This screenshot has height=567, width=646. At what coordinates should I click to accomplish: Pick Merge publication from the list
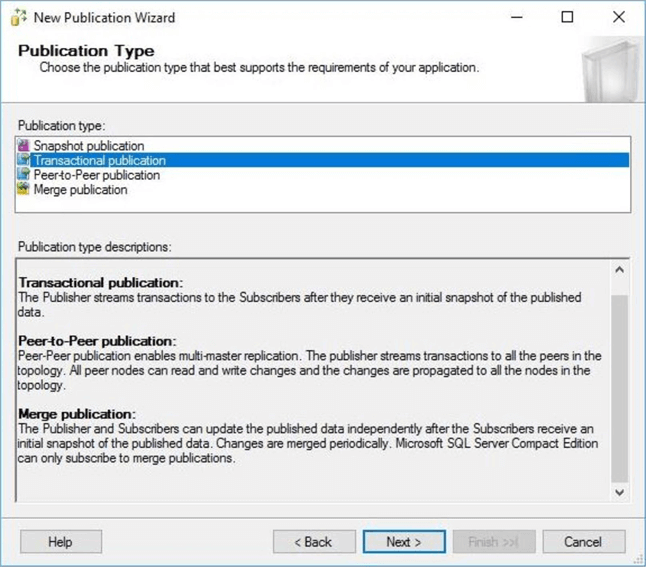pos(80,189)
